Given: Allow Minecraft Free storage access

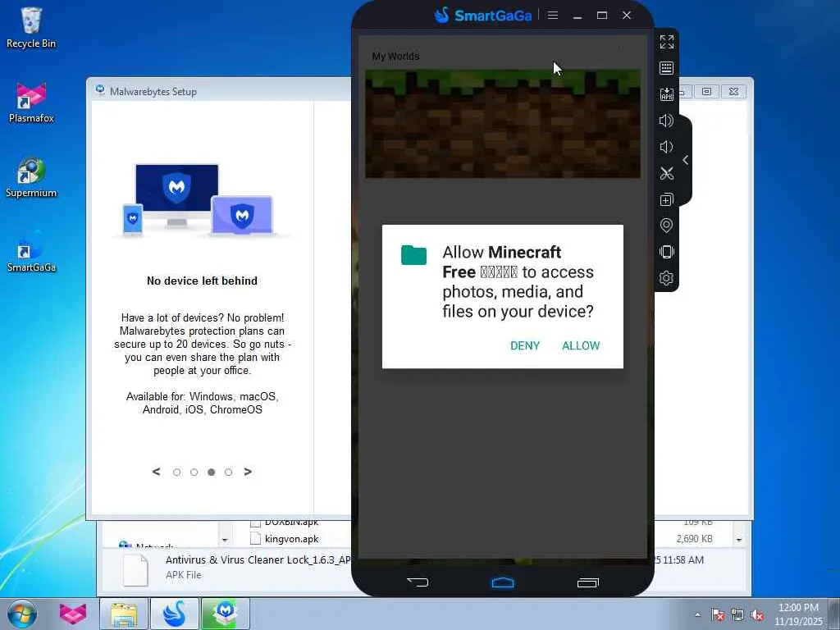Looking at the screenshot, I should [x=581, y=346].
